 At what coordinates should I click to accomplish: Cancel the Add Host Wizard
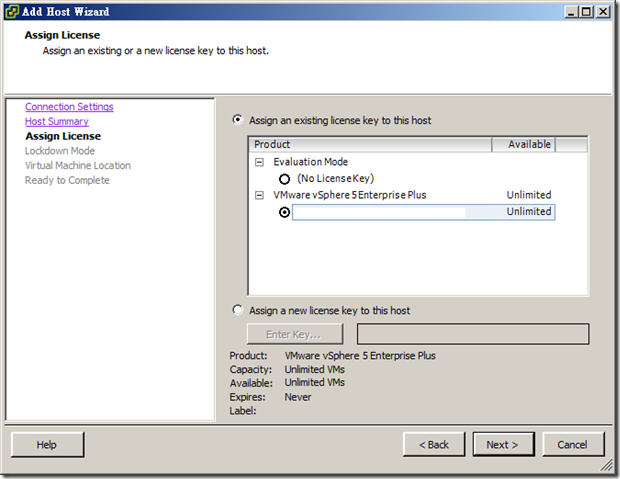(x=573, y=445)
